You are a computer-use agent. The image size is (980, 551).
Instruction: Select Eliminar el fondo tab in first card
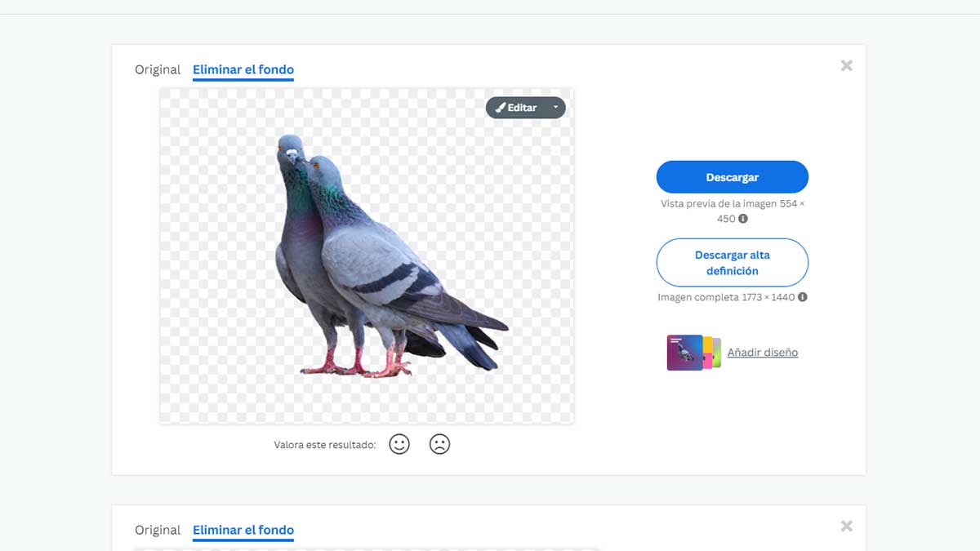(243, 70)
